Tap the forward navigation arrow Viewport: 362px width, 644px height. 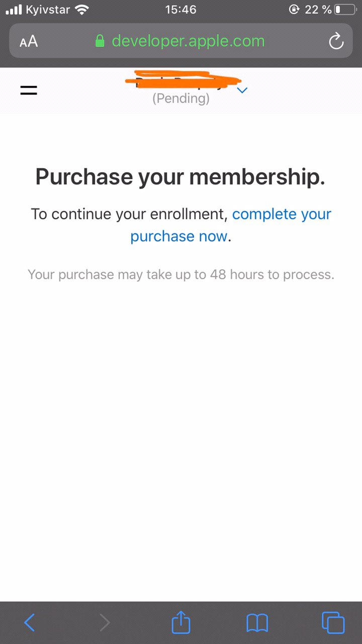click(x=105, y=623)
